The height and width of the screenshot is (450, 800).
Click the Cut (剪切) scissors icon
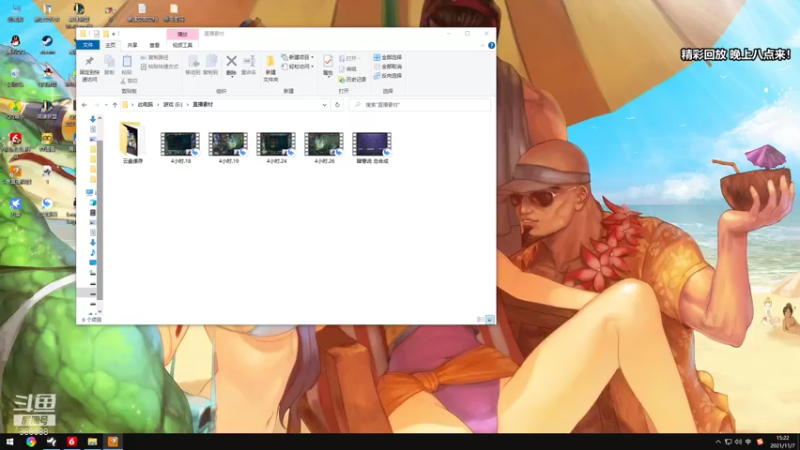[x=130, y=81]
